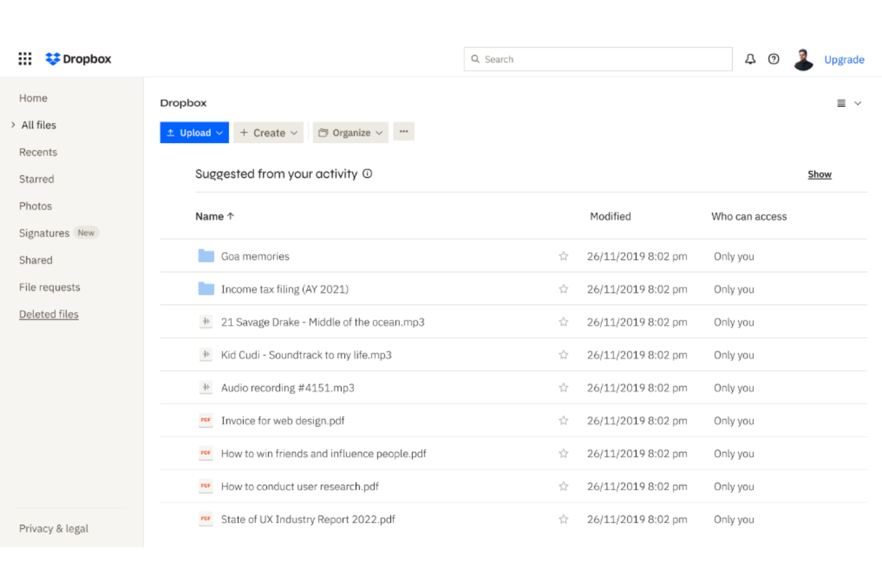Open the Create dropdown
This screenshot has height=588, width=882.
pos(268,132)
